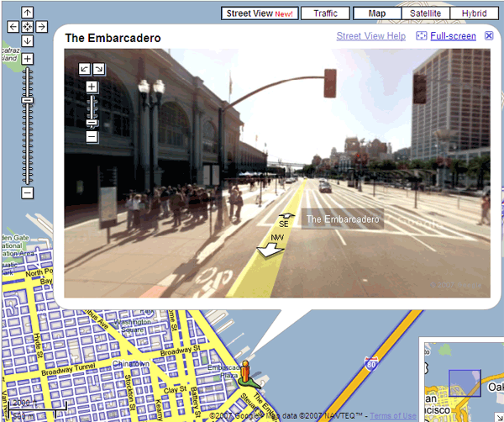Open the Terms of Use link
Screen dimensions: 504x422
pos(393,416)
